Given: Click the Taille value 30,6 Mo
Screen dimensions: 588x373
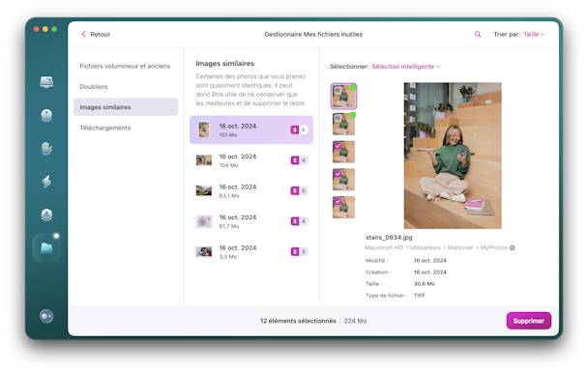Looking at the screenshot, I should (425, 284).
